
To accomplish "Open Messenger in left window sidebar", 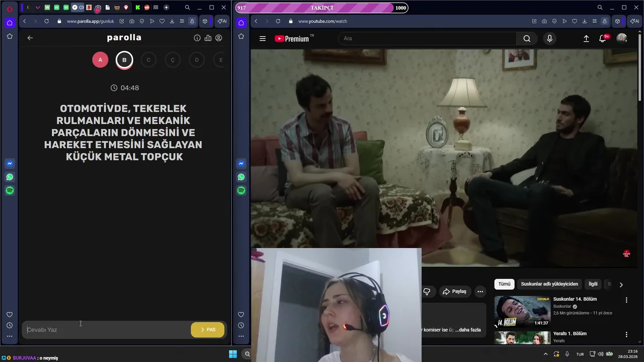I will 10,163.
